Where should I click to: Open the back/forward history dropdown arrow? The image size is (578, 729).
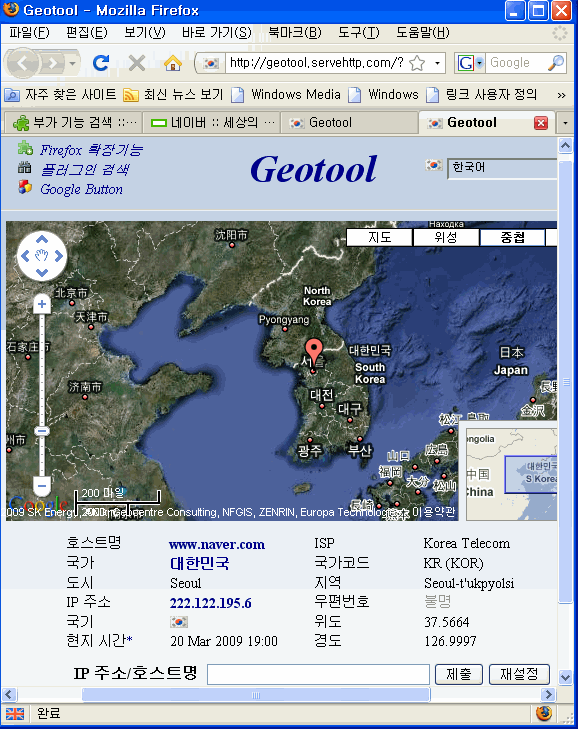click(x=72, y=63)
